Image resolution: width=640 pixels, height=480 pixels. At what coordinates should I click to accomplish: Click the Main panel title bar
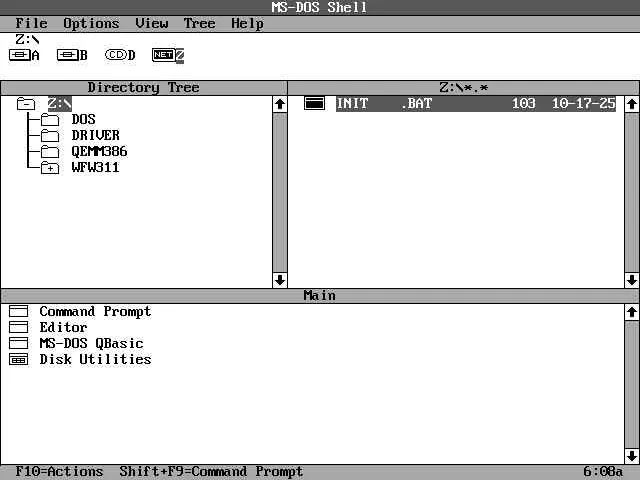(x=320, y=296)
